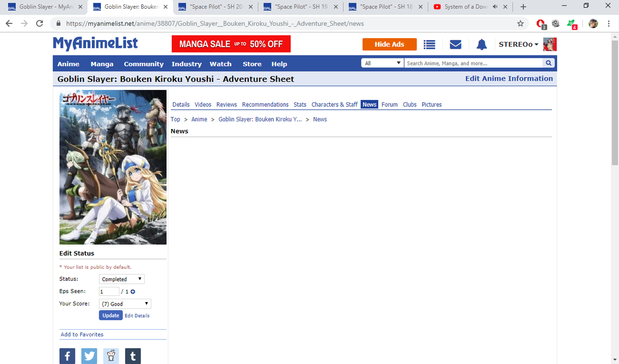Open a new browser tab
This screenshot has width=619, height=364.
coord(523,7)
